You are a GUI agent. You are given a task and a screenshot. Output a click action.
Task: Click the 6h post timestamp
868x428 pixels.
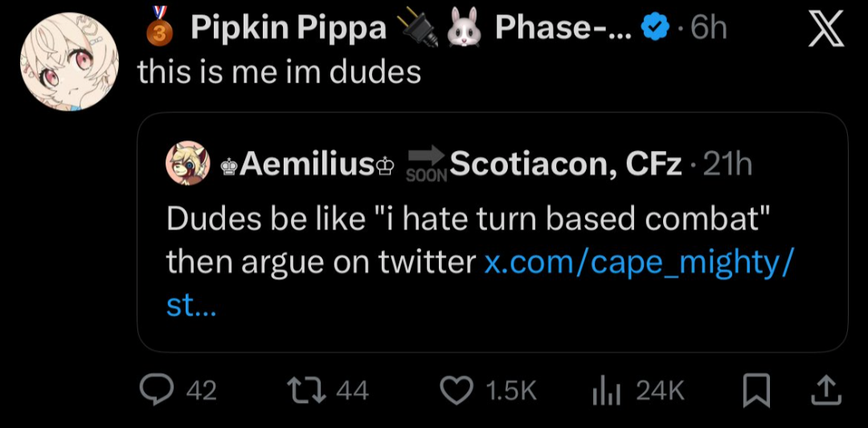708,29
